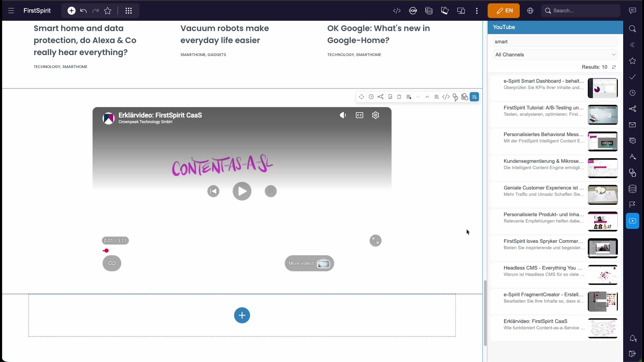Open the data sources icon in sidebar
644x362 pixels.
[633, 189]
